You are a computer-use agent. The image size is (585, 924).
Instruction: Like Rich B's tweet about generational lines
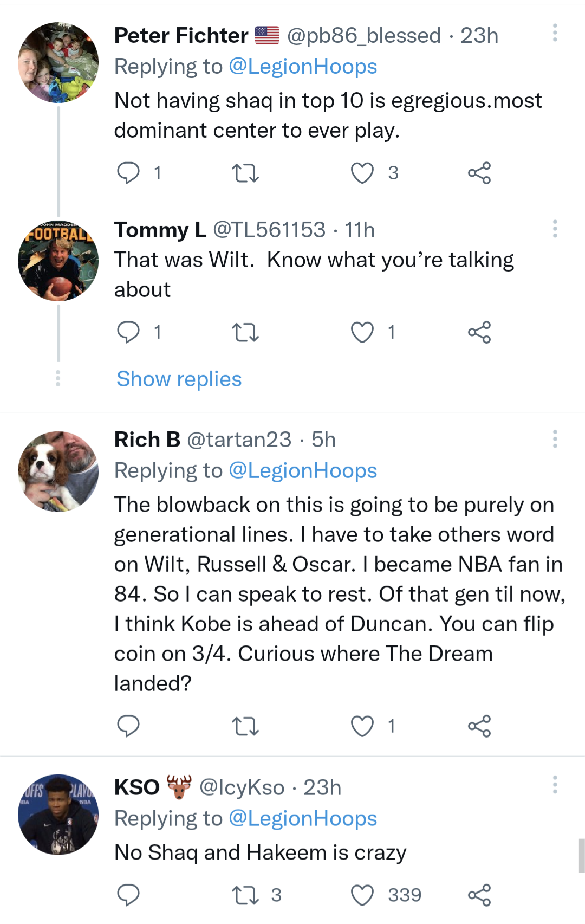362,726
